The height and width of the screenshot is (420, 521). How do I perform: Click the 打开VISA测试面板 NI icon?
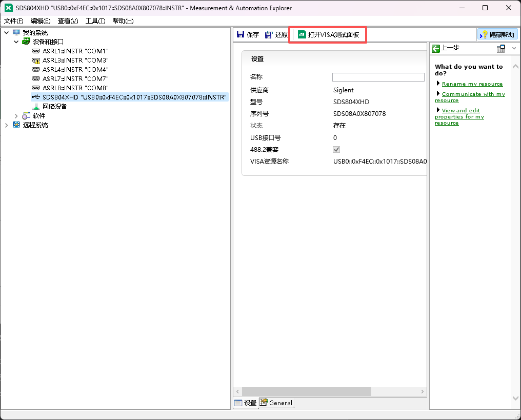[302, 34]
